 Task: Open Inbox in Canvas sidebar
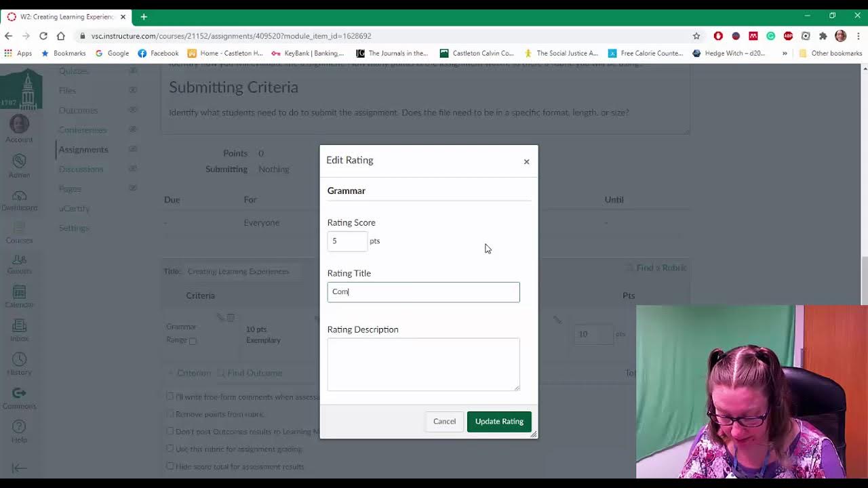click(19, 331)
